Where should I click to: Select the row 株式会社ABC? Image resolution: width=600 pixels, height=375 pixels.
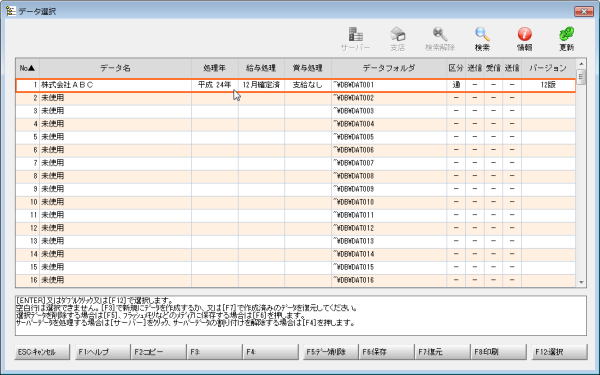click(295, 85)
